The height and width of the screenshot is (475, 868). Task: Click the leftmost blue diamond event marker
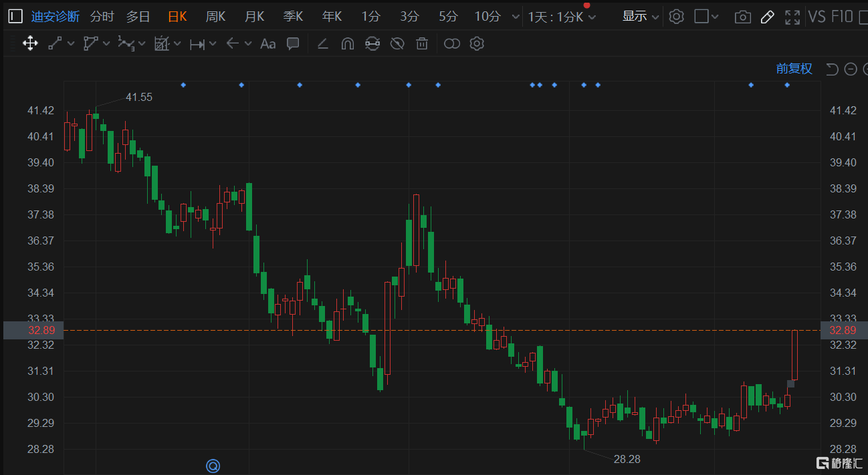[183, 85]
